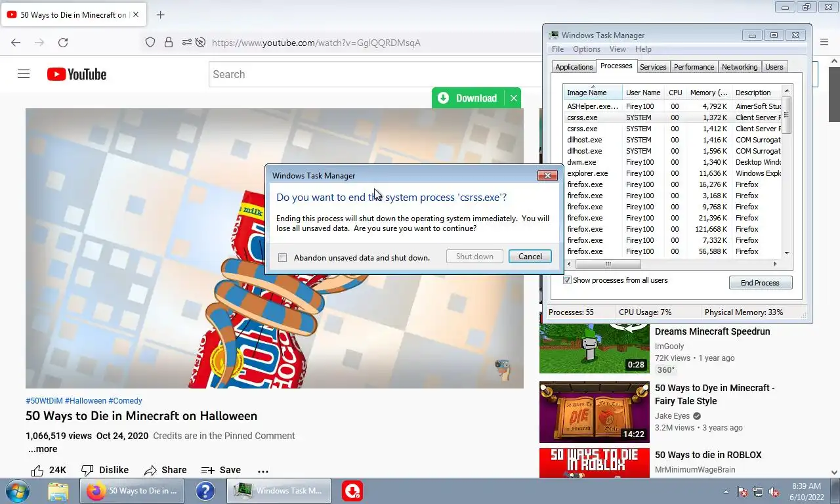Open the '50 Ways to die in ROBLOX' title
Image resolution: width=840 pixels, height=504 pixels.
[x=708, y=455]
